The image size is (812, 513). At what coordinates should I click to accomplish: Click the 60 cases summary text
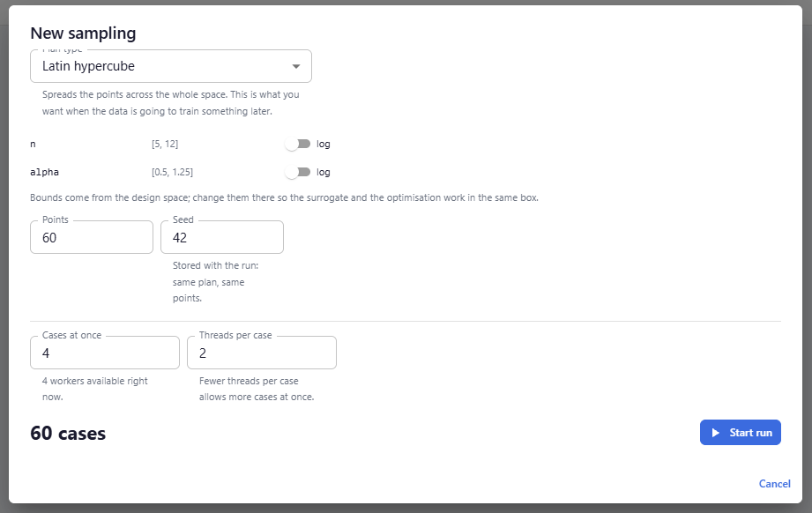tap(68, 434)
